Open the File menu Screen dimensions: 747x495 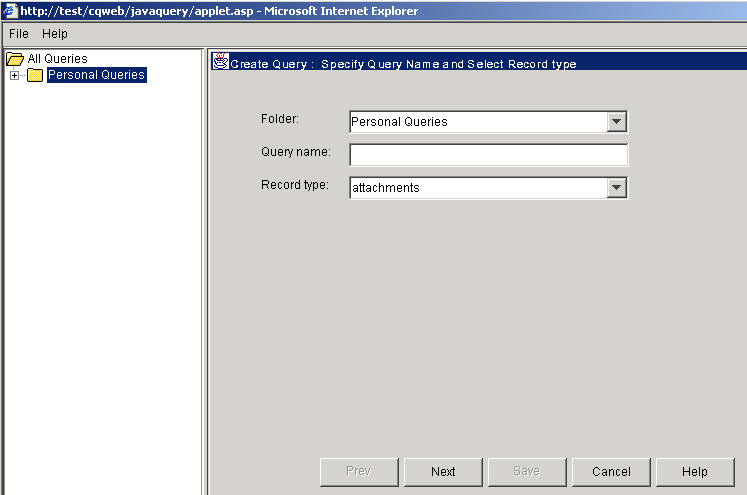(x=19, y=34)
